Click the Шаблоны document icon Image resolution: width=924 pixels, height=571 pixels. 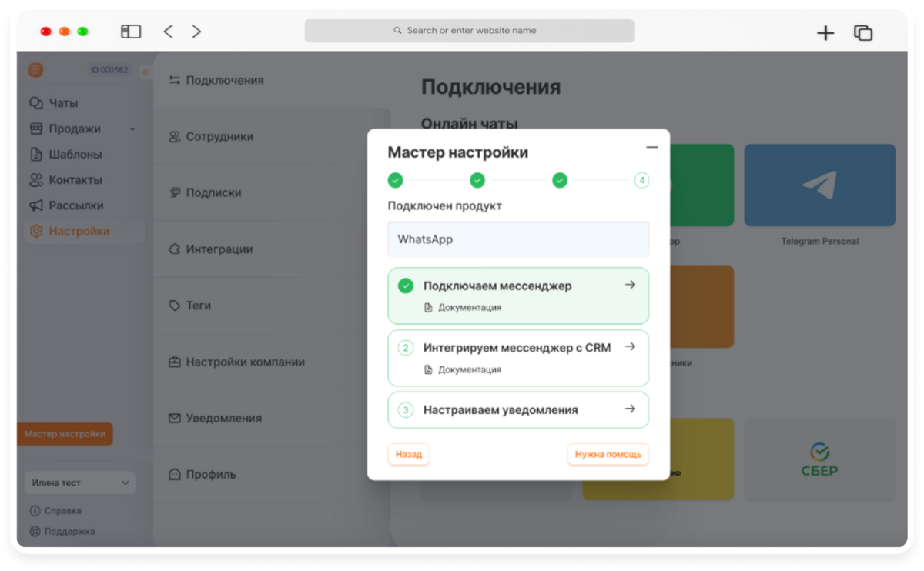[x=36, y=154]
